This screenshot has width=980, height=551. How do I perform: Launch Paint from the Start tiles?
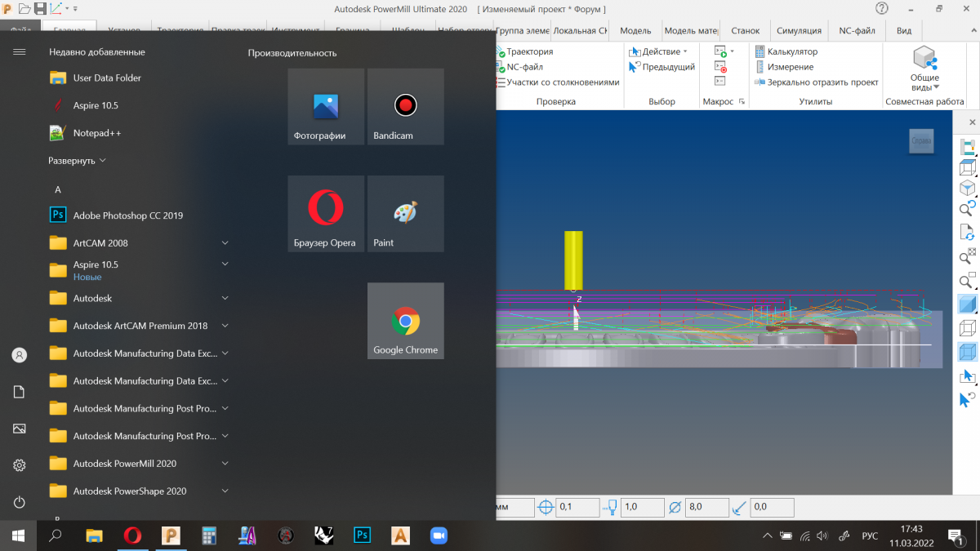(406, 214)
